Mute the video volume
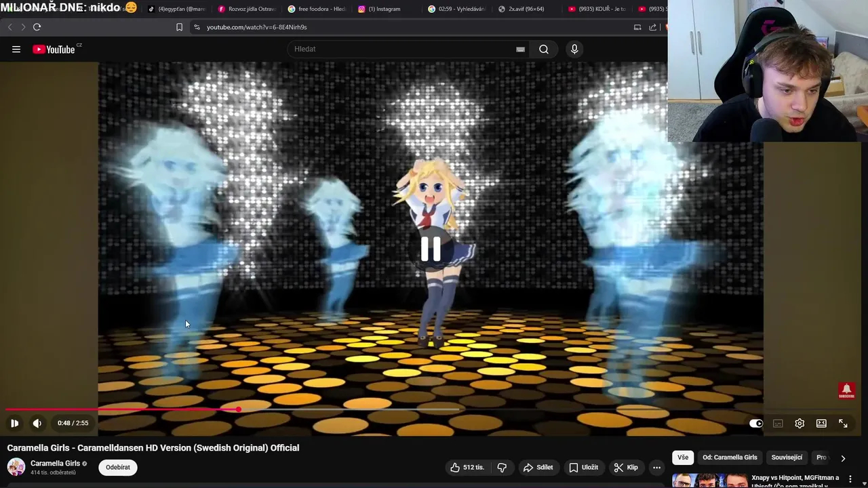 tap(37, 423)
